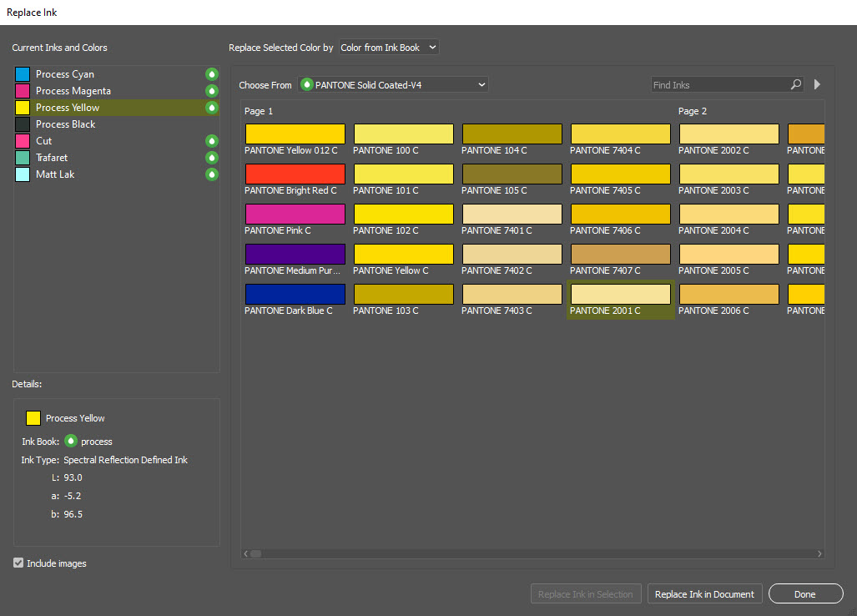Click the PANTONE ink book icon in Choose From
Screen dimensions: 857x616
tap(306, 84)
